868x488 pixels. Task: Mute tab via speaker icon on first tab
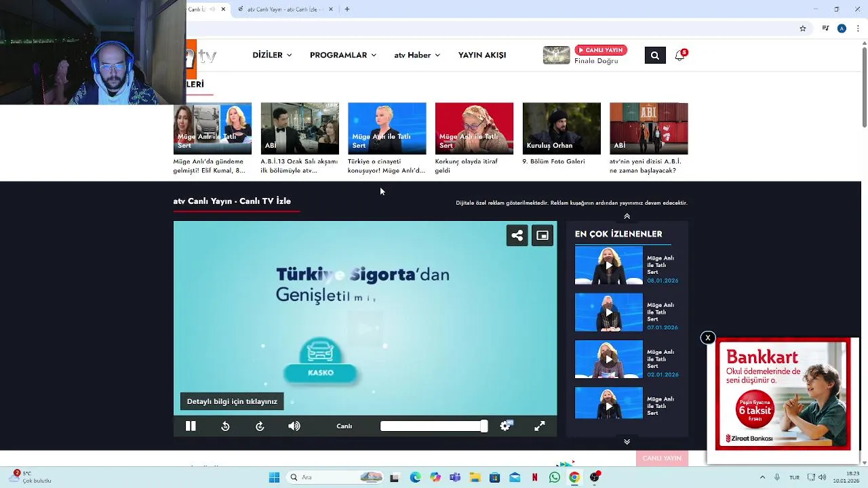pos(212,9)
